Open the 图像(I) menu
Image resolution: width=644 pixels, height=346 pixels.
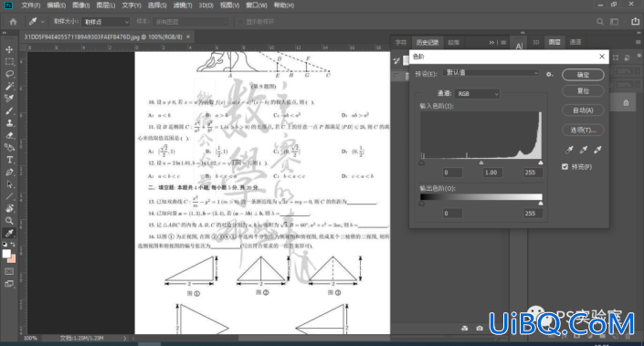click(81, 5)
